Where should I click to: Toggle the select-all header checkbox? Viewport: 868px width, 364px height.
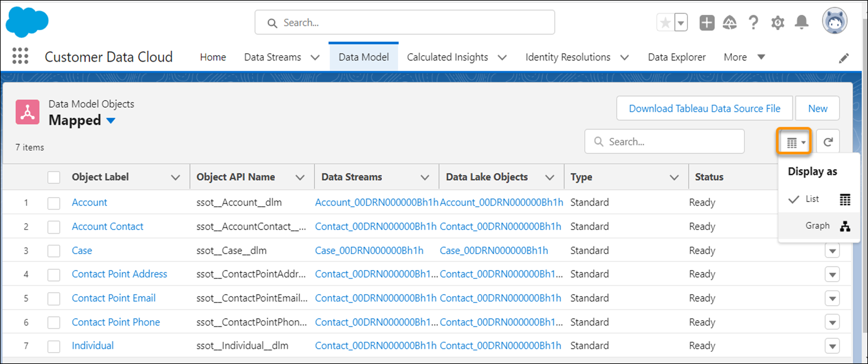(54, 177)
